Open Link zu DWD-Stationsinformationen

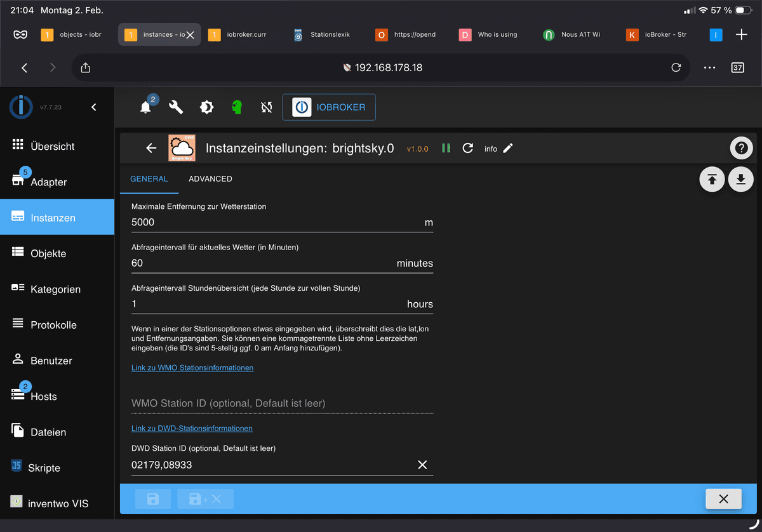coord(192,429)
